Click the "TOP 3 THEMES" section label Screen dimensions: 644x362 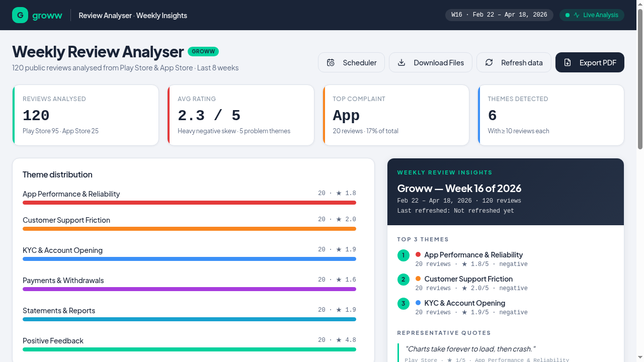[x=423, y=239]
